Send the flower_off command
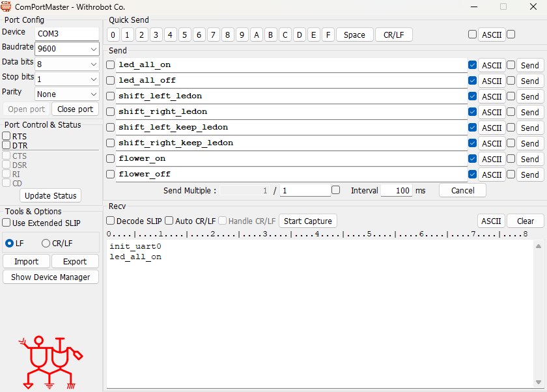547x392 pixels. click(x=530, y=175)
